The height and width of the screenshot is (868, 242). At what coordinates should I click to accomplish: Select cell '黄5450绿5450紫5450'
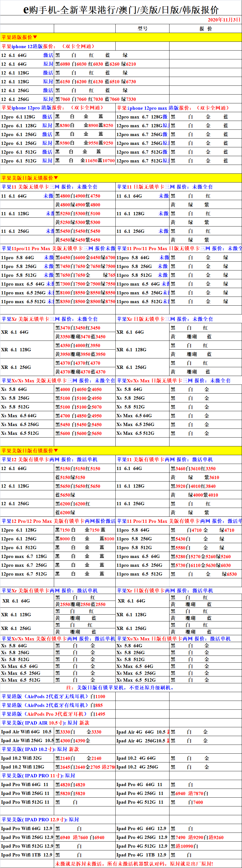[85, 240]
